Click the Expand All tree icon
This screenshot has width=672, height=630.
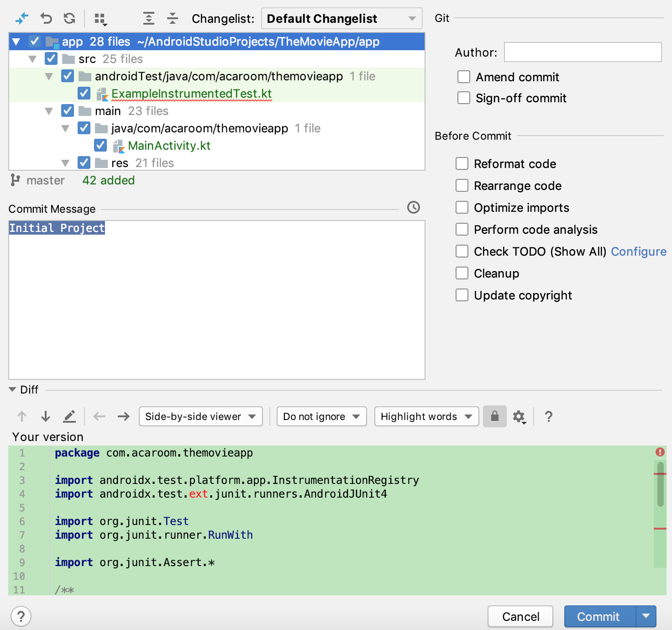[148, 19]
